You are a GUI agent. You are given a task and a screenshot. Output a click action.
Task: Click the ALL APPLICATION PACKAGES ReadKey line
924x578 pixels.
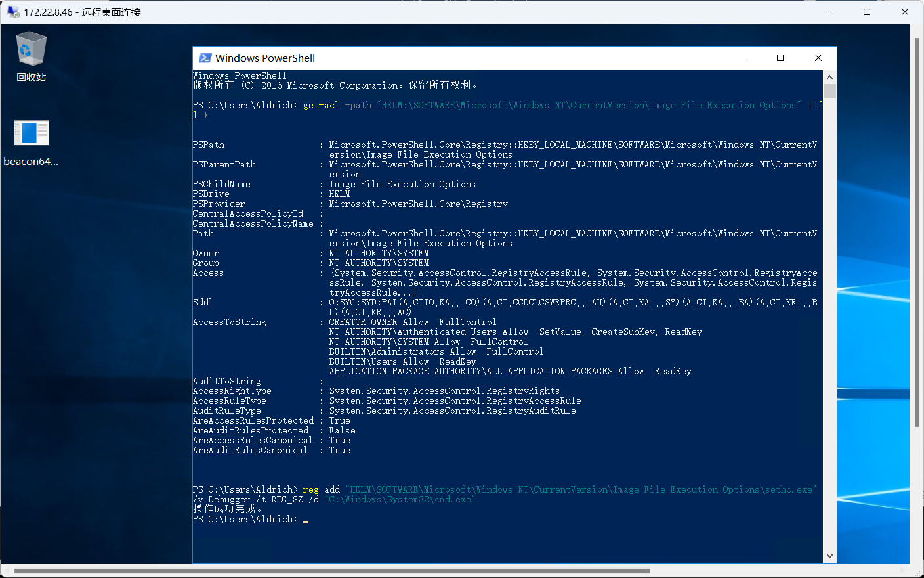point(511,371)
